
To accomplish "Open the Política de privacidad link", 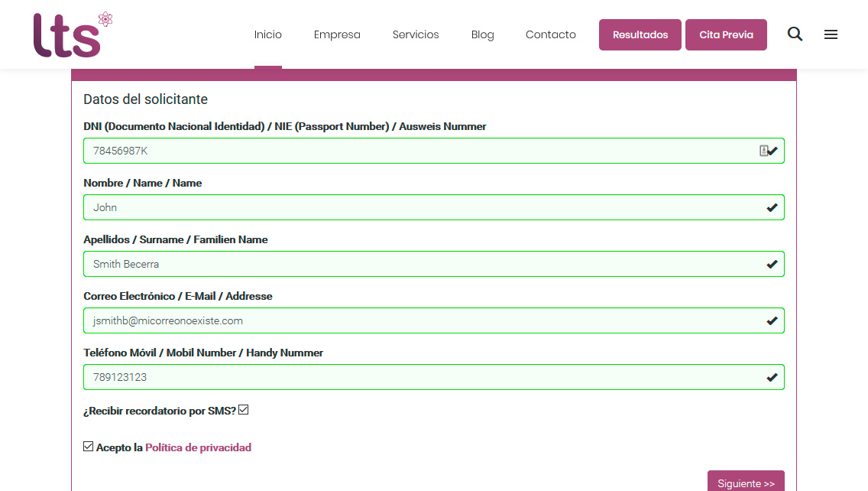I will click(198, 447).
